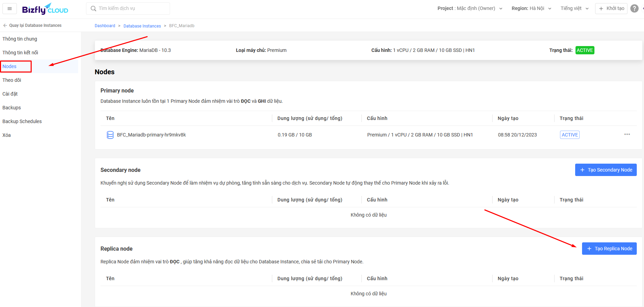Open the hamburger menu

[10, 9]
